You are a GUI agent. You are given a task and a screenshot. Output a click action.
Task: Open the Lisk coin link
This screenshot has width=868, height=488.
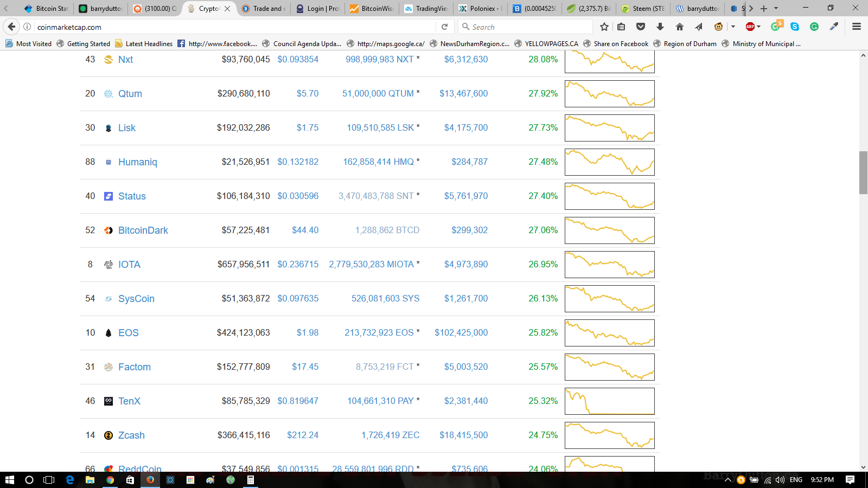127,128
